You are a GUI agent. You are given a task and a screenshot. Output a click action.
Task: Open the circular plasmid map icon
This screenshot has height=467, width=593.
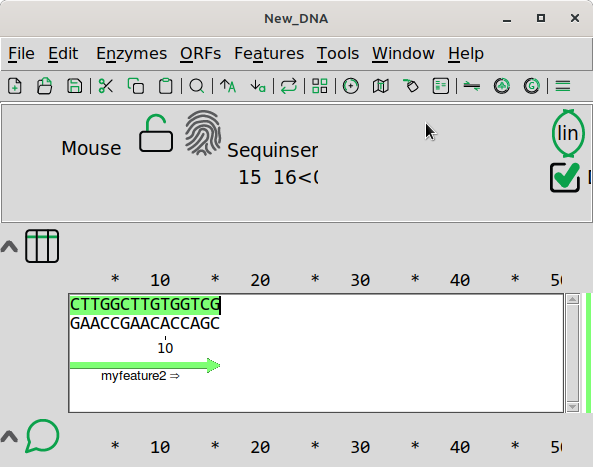[x=351, y=86]
